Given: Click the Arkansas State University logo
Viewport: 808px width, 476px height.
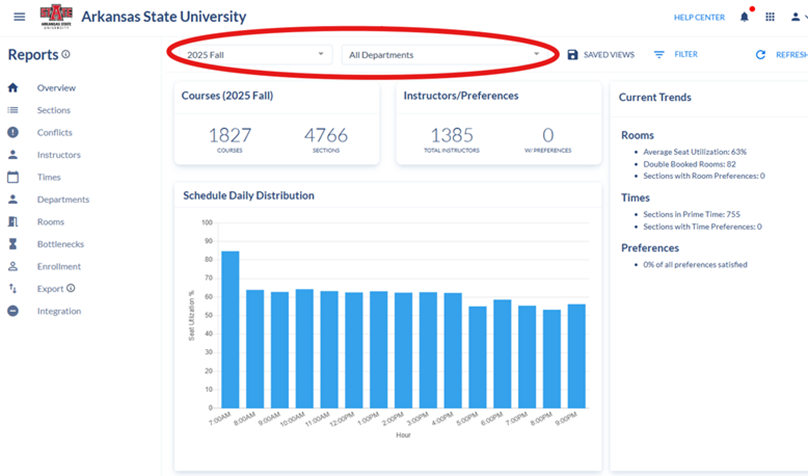Looking at the screenshot, I should pos(56,17).
